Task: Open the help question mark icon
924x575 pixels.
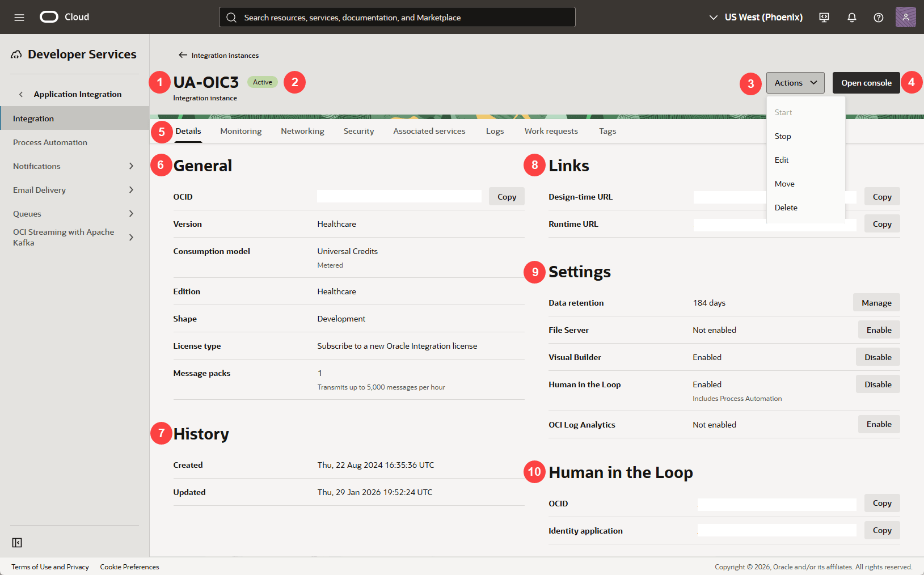Action: tap(879, 18)
